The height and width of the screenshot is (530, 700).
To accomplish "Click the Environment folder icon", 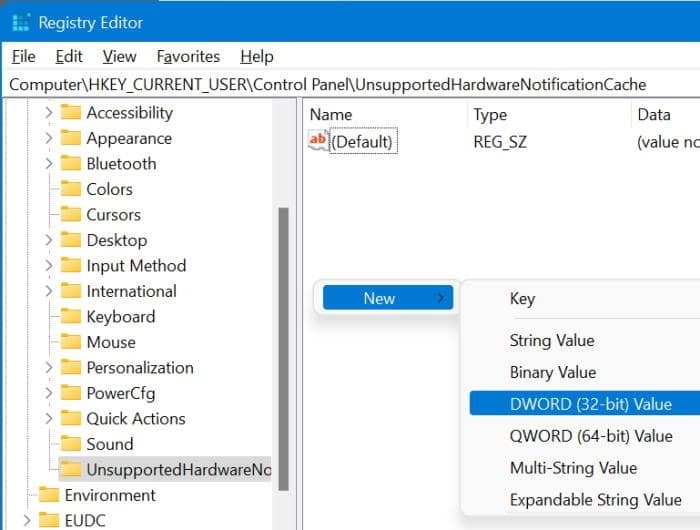I will (49, 495).
